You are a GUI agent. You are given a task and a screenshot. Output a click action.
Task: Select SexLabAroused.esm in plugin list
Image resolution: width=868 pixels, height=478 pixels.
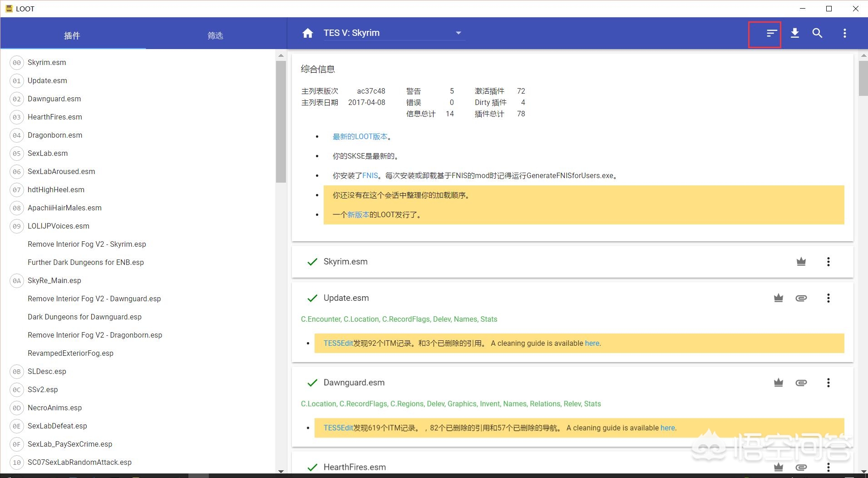click(x=61, y=171)
